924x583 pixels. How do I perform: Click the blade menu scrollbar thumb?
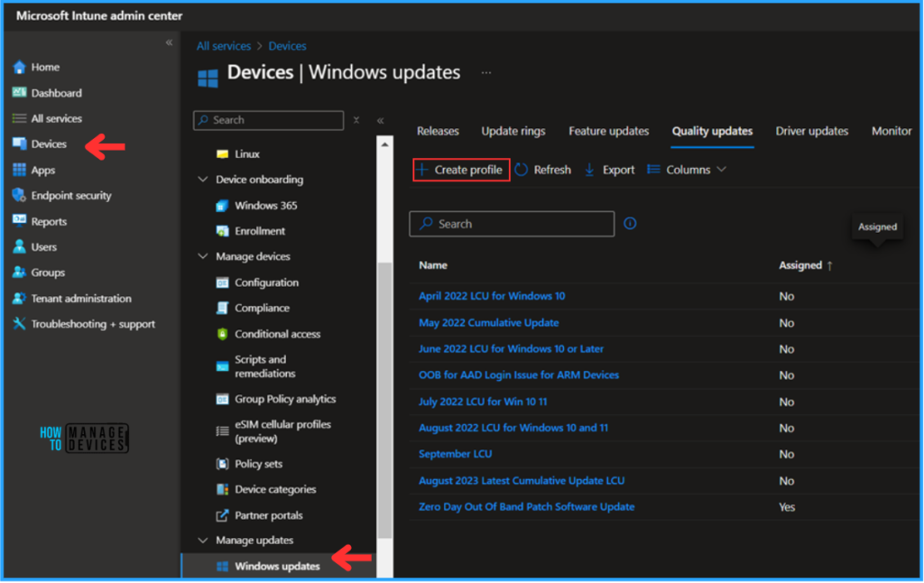pyautogui.click(x=384, y=401)
